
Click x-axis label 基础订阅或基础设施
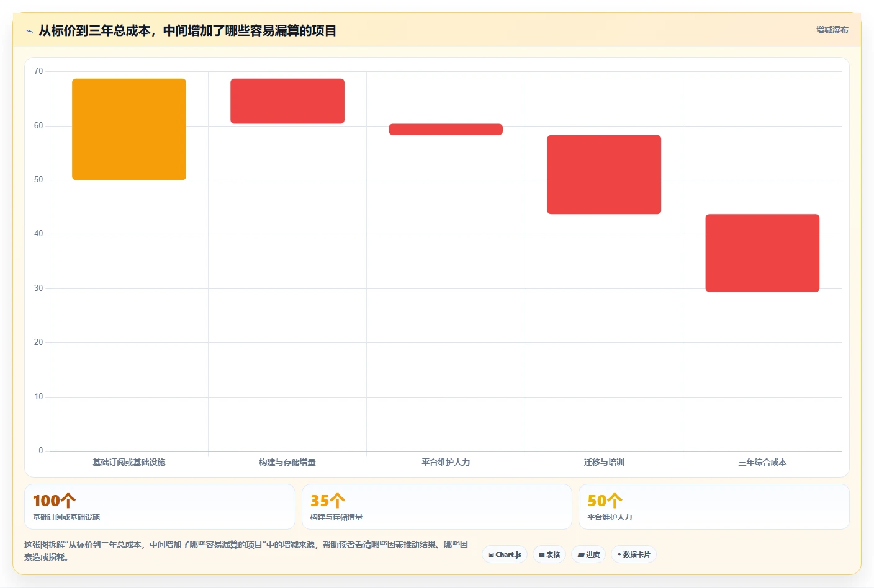click(x=129, y=462)
